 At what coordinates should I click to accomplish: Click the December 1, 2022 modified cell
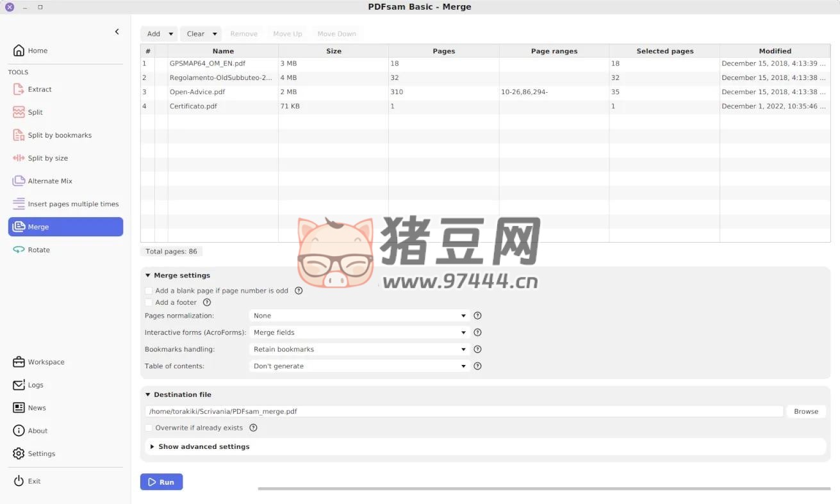pos(775,106)
